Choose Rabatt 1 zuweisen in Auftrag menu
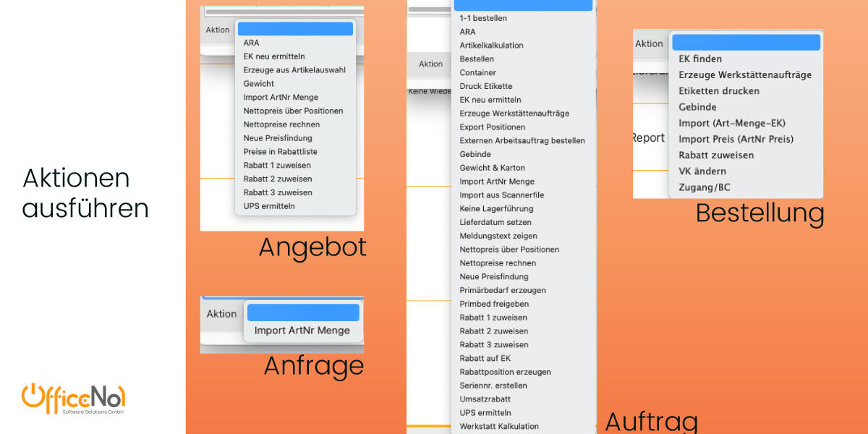The image size is (868, 434). 493,318
